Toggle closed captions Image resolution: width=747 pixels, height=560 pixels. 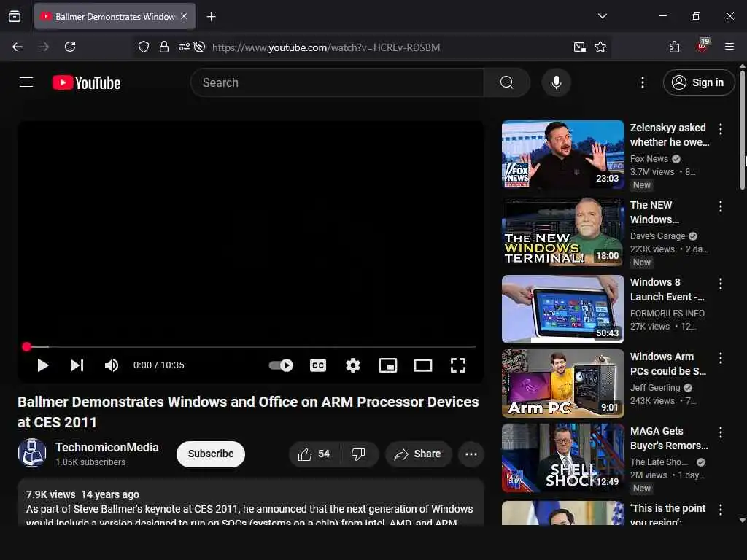[318, 365]
